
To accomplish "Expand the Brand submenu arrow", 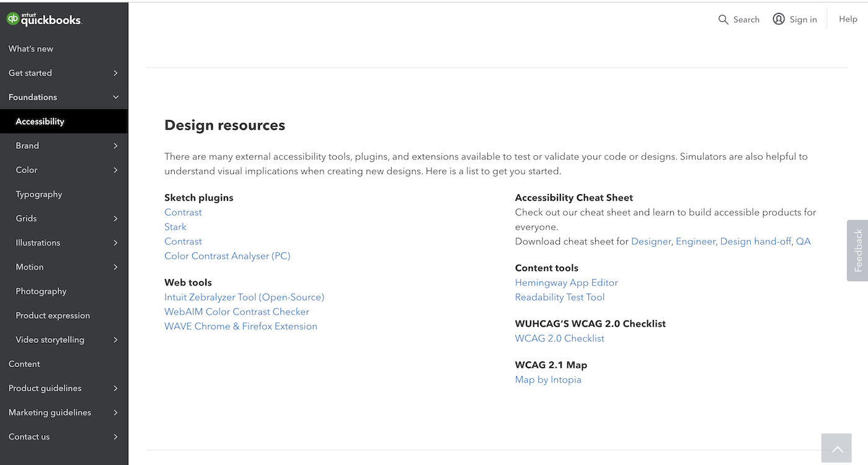I will 115,146.
